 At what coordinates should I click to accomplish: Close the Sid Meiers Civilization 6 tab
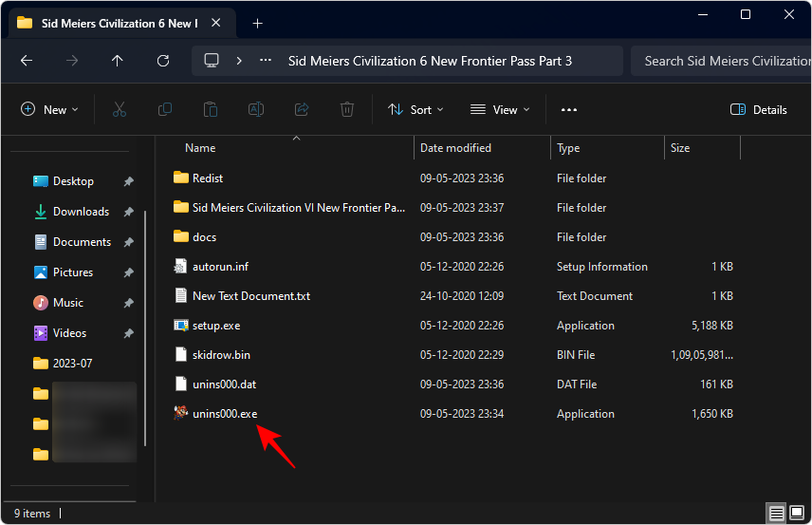tap(216, 23)
